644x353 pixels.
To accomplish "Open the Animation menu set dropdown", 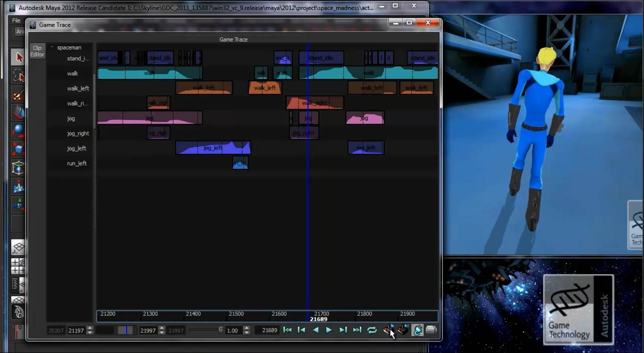I will point(20,32).
